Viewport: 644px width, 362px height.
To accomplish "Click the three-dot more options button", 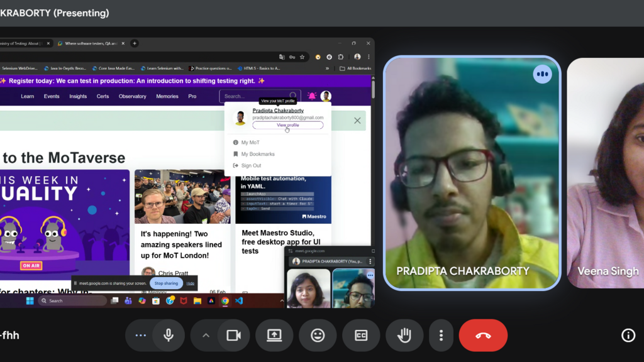I will click(441, 336).
